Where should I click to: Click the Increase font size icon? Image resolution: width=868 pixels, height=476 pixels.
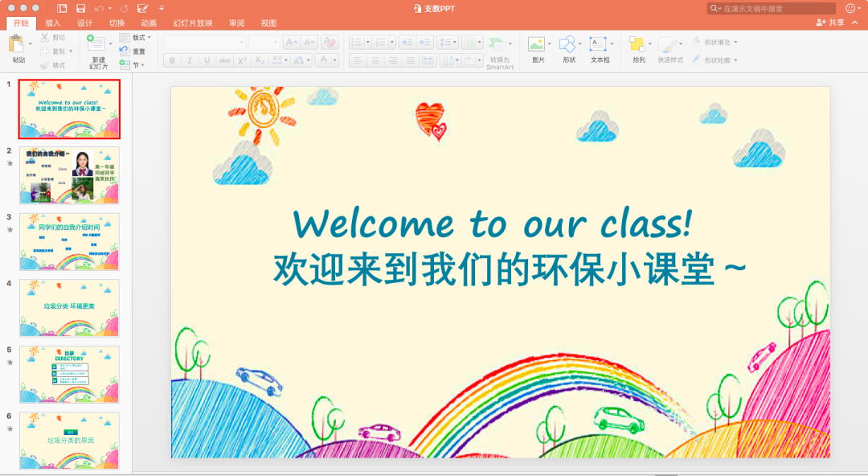291,42
